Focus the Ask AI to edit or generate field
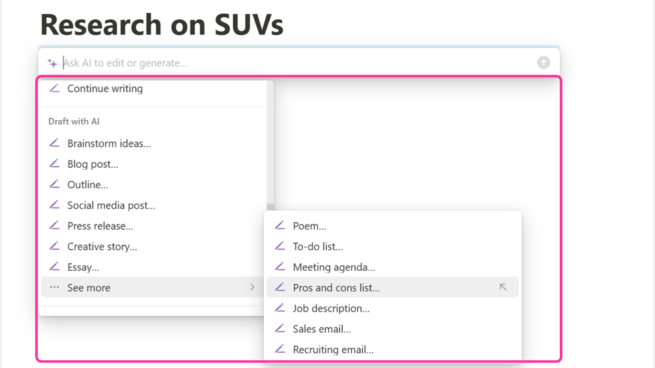Viewport: 655px width, 368px height. tap(299, 63)
